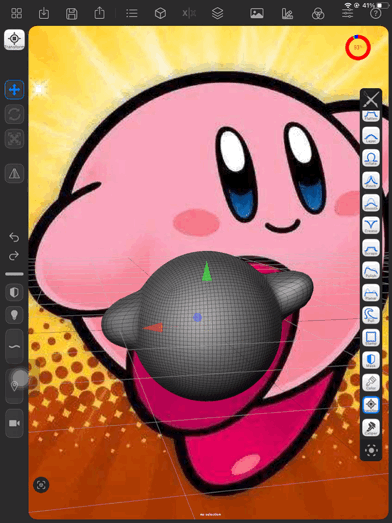The width and height of the screenshot is (392, 523).
Task: Tap the video camera icon
Action: click(x=14, y=423)
